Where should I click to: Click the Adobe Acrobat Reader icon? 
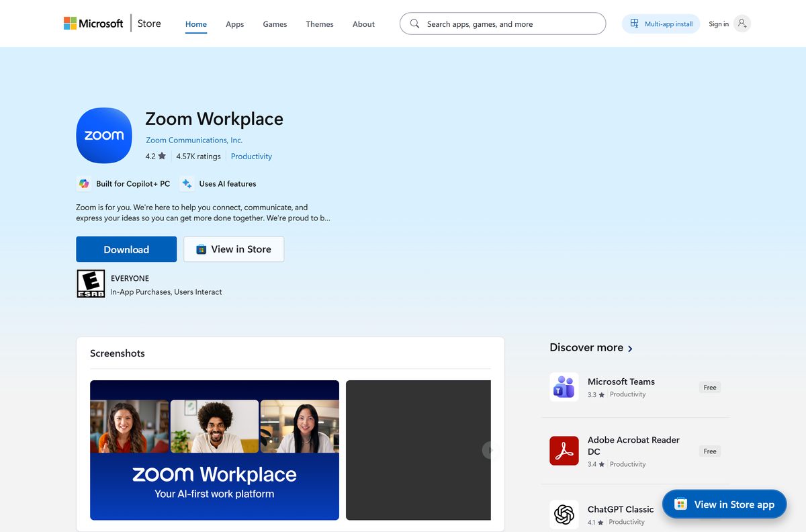564,451
